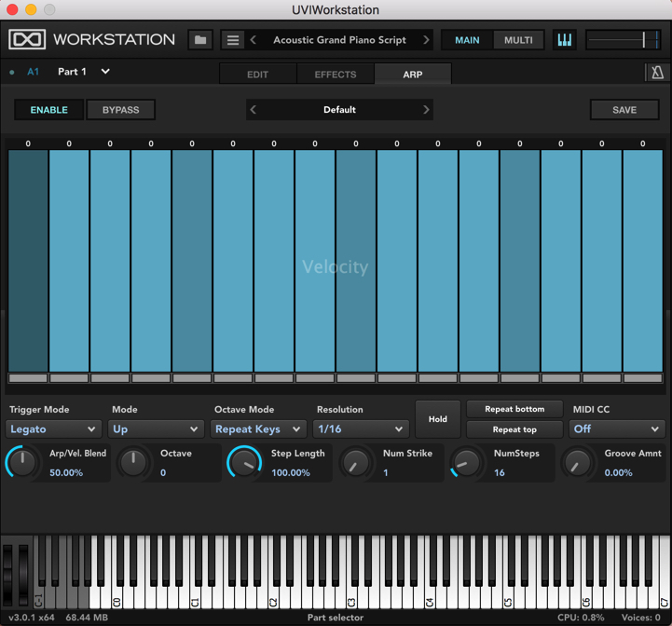Toggle Repeat top
The width and height of the screenshot is (672, 626).
pos(514,429)
